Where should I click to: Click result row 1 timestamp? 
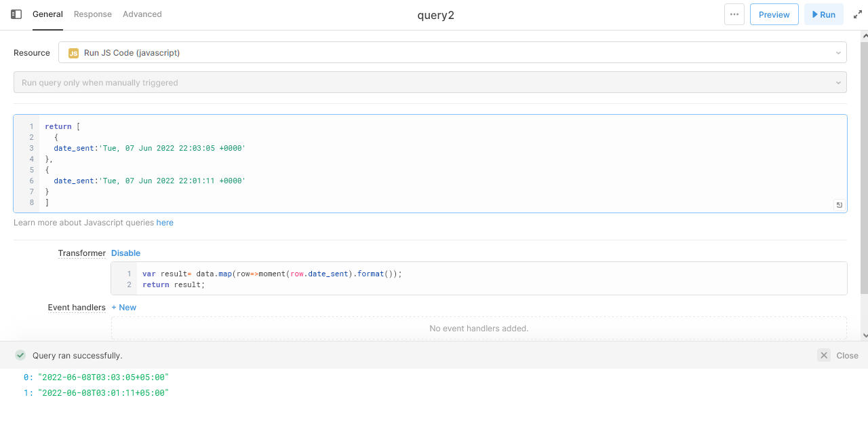102,392
